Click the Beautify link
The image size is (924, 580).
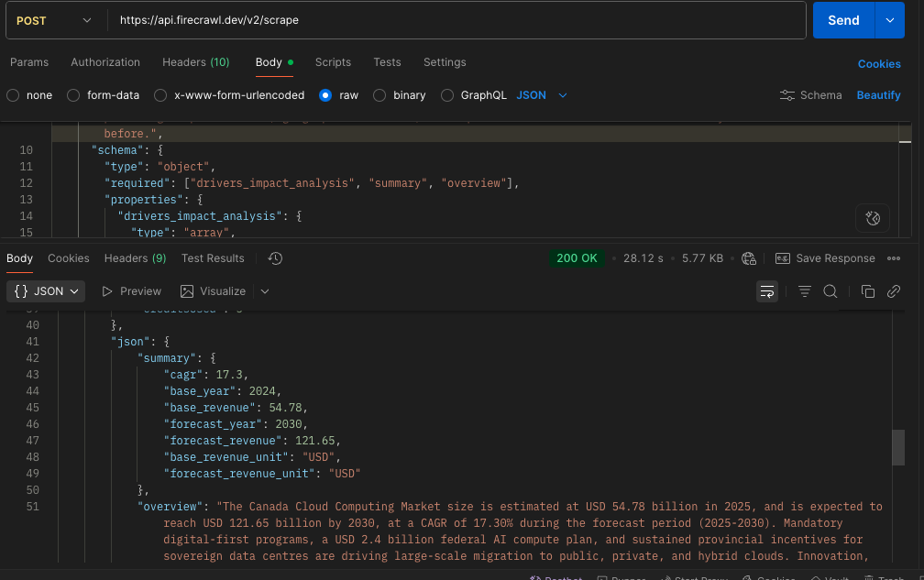pyautogui.click(x=878, y=95)
